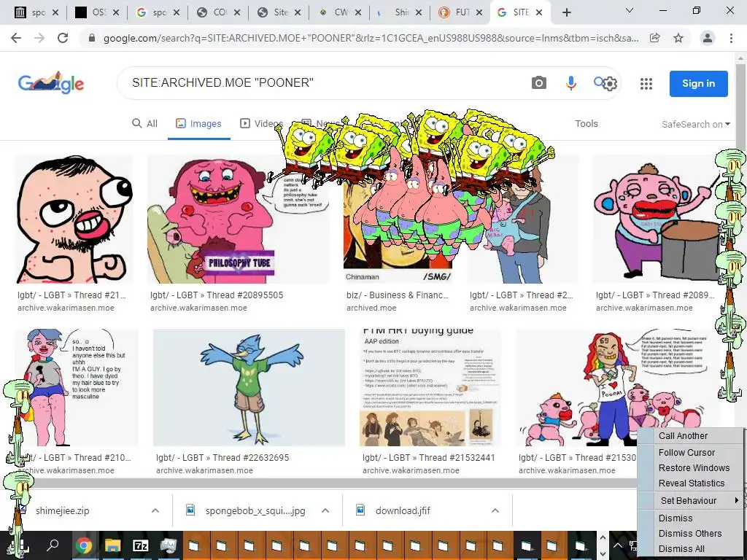Search by image camera icon
Image resolution: width=747 pixels, height=560 pixels.
click(539, 83)
